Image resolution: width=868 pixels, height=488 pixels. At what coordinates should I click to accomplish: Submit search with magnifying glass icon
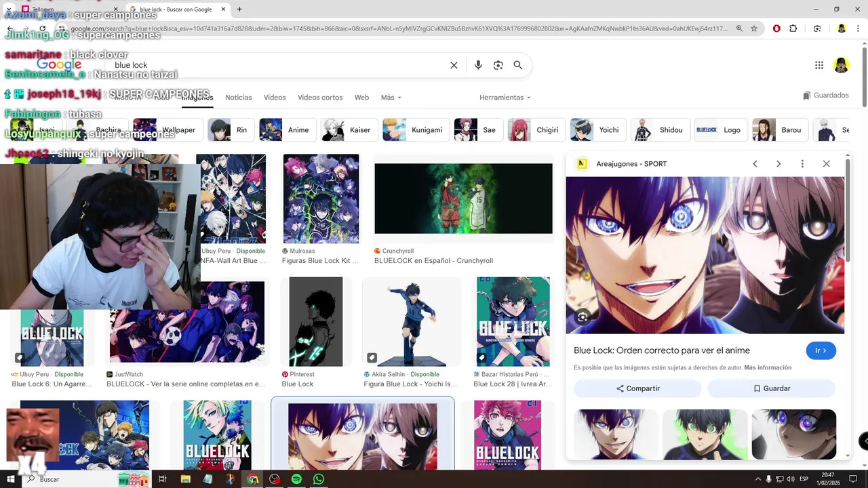(x=518, y=65)
